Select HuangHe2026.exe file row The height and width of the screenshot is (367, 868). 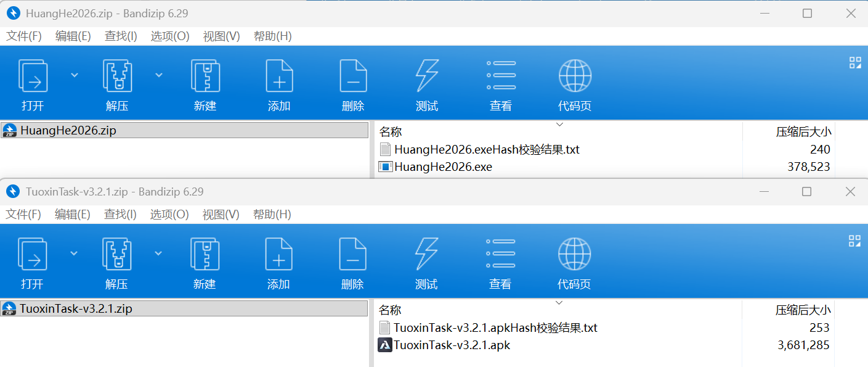click(444, 167)
